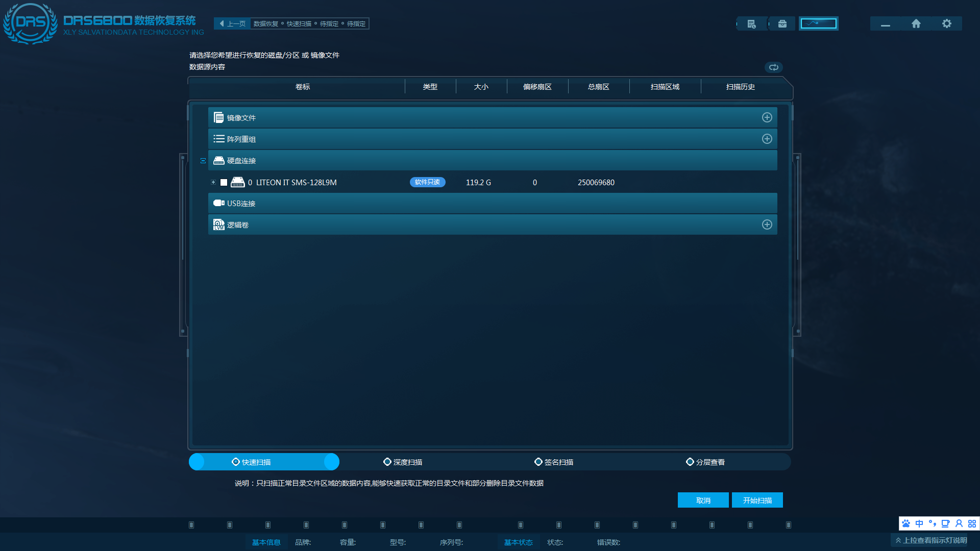This screenshot has height=551, width=980.
Task: Check the LITEON IT SMS-128L9M disk checkbox
Action: click(x=224, y=183)
